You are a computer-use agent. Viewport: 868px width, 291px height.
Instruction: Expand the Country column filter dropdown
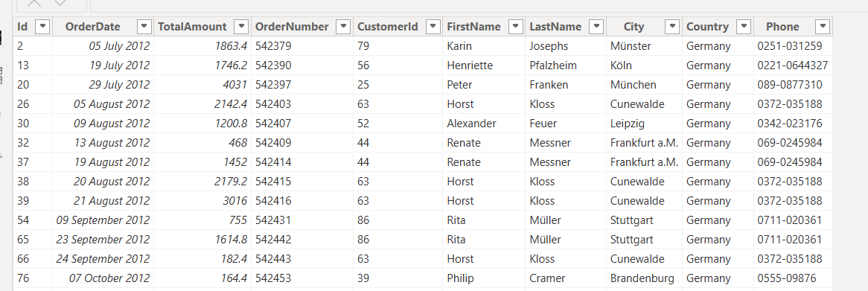tap(744, 27)
